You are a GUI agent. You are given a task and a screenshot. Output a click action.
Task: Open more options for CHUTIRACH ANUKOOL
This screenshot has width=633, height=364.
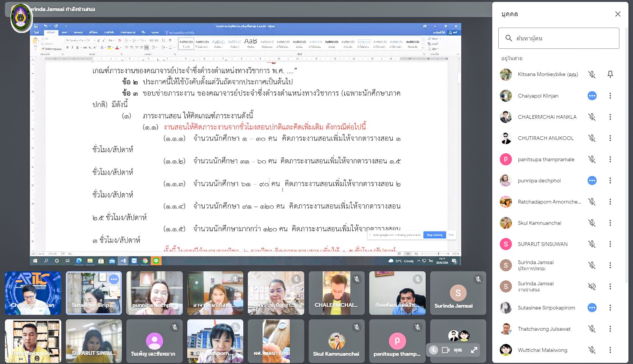point(610,138)
